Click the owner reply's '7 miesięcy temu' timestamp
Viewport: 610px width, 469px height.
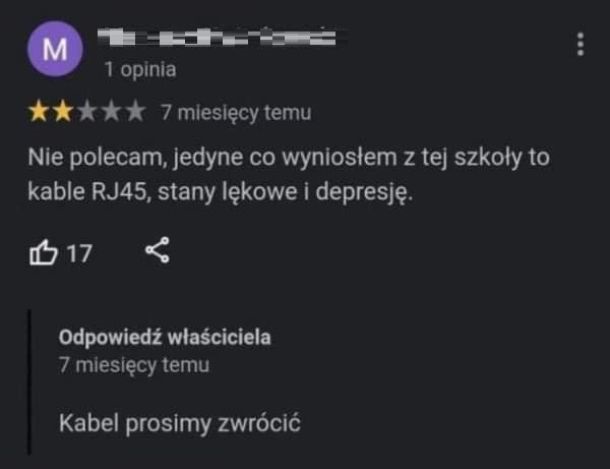tap(134, 365)
